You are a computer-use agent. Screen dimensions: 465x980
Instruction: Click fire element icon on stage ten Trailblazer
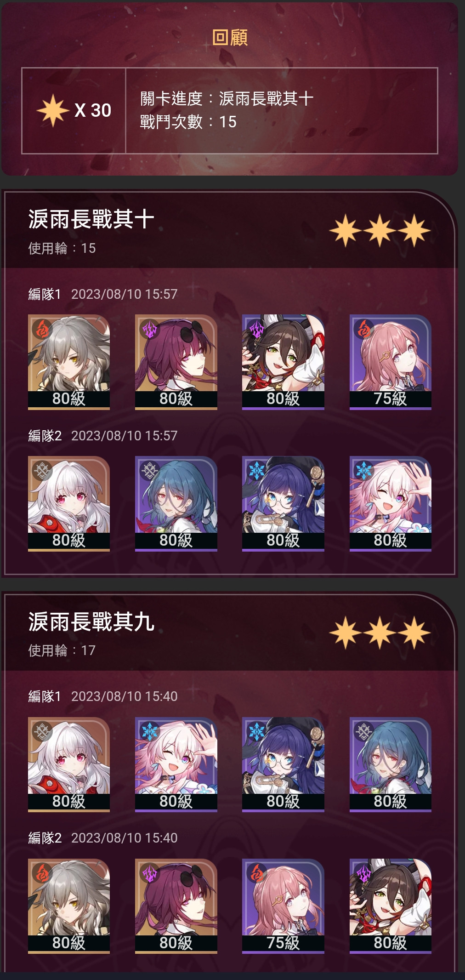(x=42, y=329)
